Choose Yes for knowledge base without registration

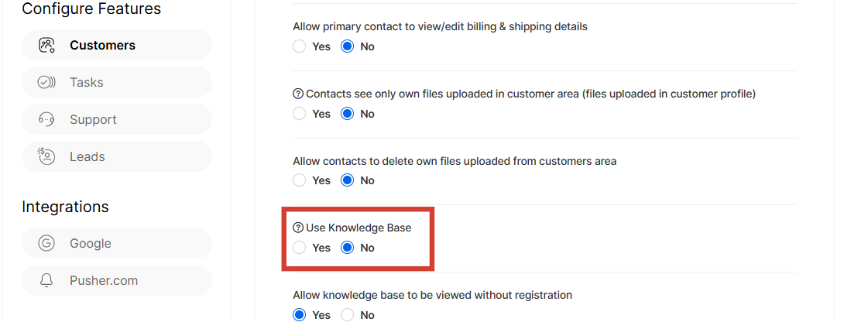pos(300,315)
